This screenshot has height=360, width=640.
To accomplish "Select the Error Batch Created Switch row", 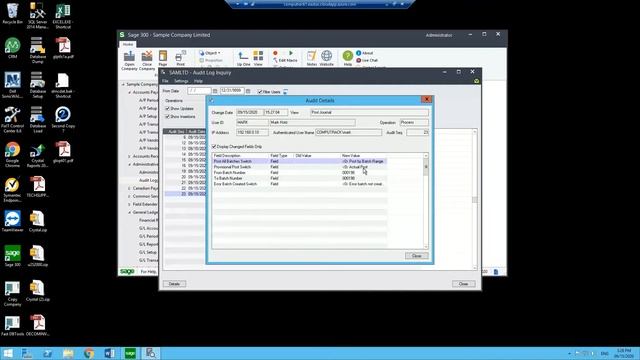I will (x=299, y=184).
